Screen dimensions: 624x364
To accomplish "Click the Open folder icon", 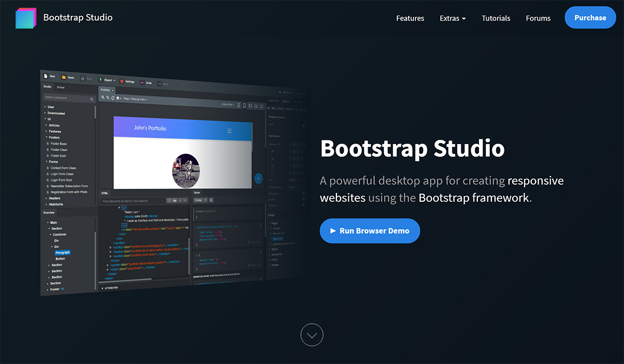I will (x=64, y=77).
